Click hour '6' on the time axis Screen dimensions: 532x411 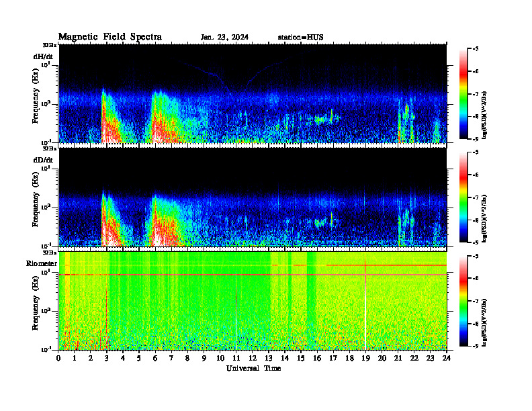coord(156,358)
